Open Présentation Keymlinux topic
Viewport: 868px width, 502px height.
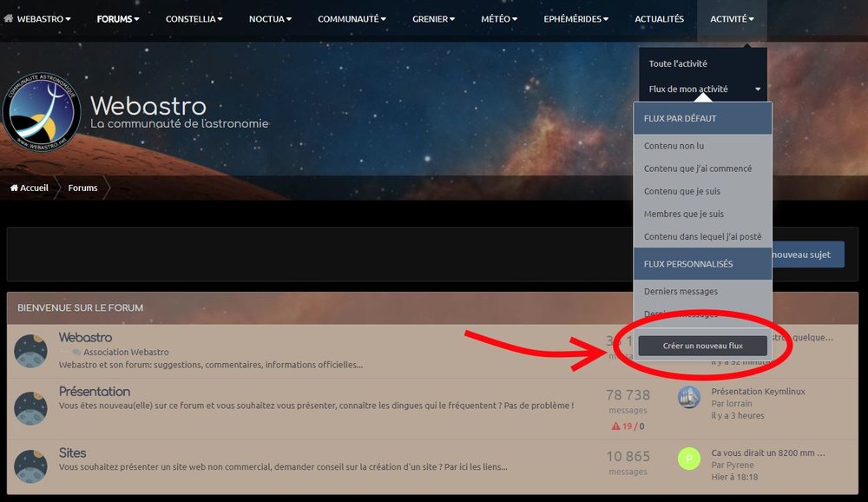click(758, 391)
